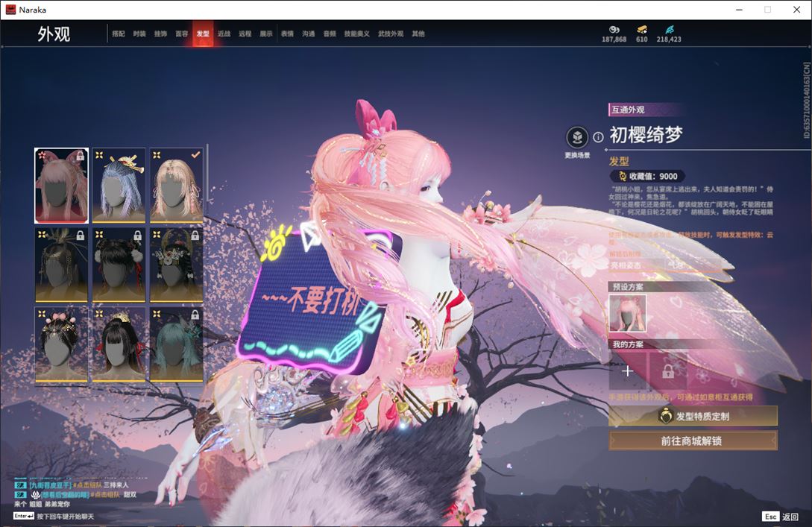Close the Naraka window
812x527 pixels.
(796, 10)
